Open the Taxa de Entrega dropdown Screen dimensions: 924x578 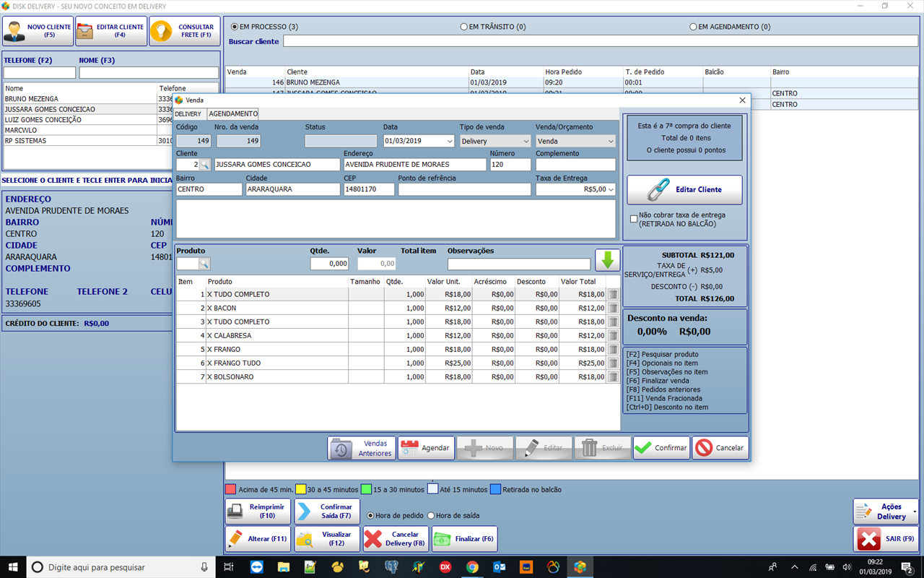point(611,189)
